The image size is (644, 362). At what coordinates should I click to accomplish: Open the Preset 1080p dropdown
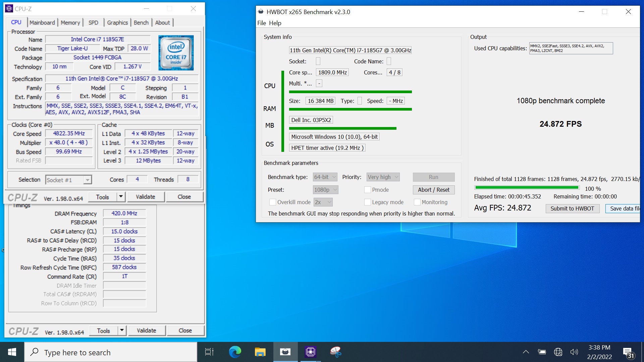click(x=325, y=190)
